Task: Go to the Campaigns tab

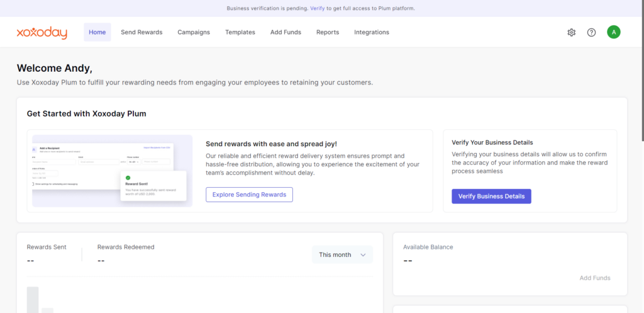Action: click(194, 32)
